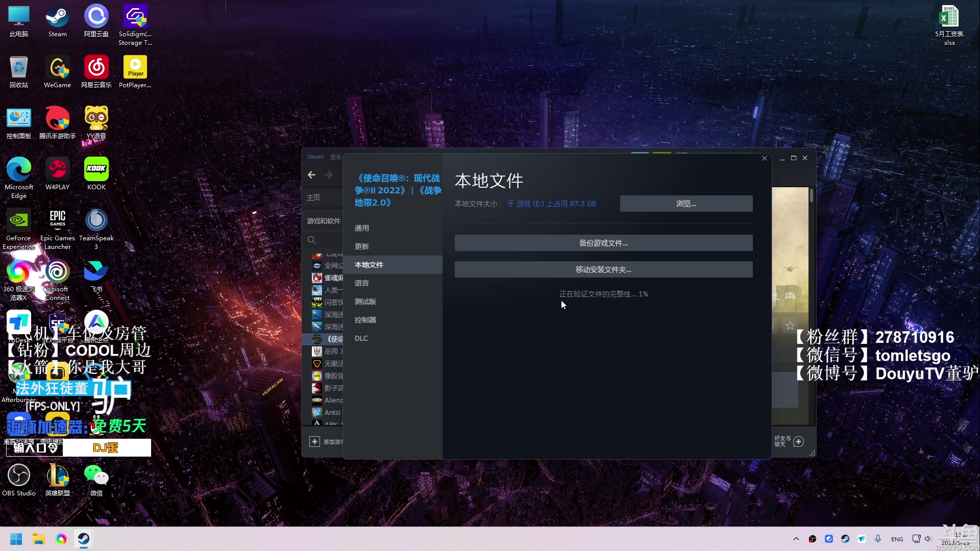Open the Steam desktop shortcut

(x=57, y=21)
